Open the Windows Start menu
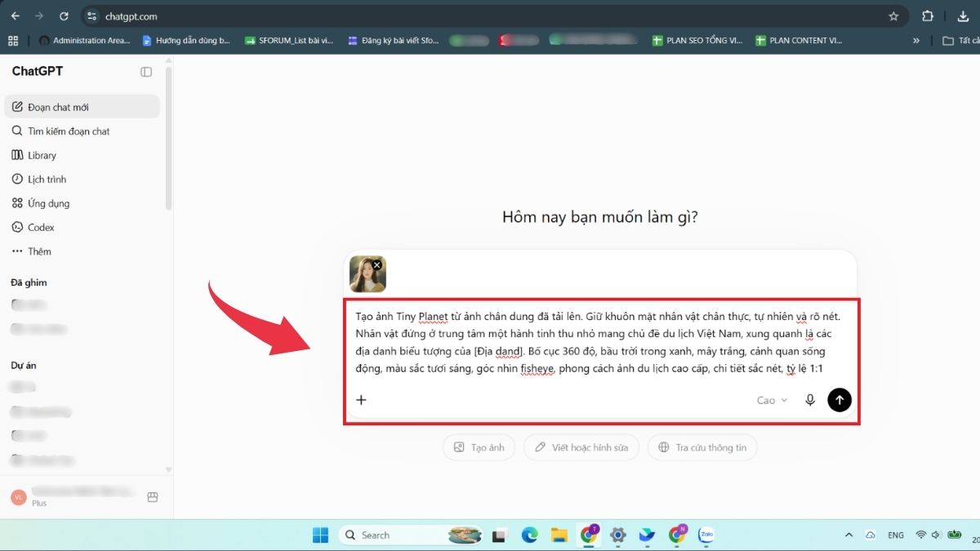The height and width of the screenshot is (551, 980). 320,535
